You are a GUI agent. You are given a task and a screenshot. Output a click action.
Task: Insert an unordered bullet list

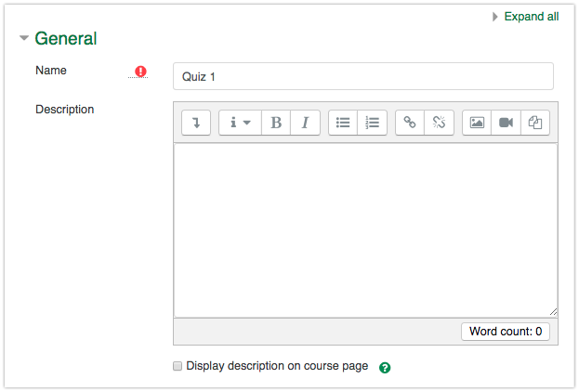pyautogui.click(x=343, y=123)
